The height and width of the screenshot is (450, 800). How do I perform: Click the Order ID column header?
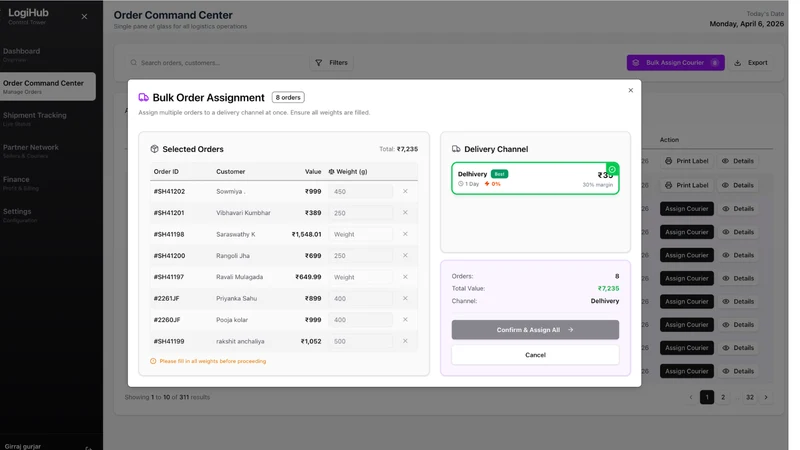tap(166, 172)
